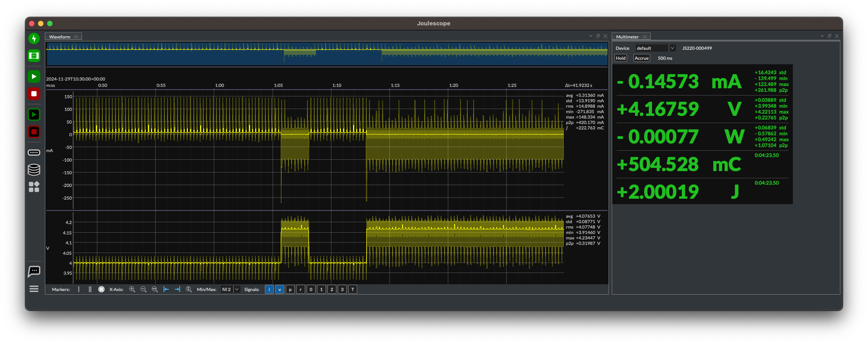Click the X-Axis zoom out magnifier
This screenshot has height=344, width=868.
pos(144,289)
